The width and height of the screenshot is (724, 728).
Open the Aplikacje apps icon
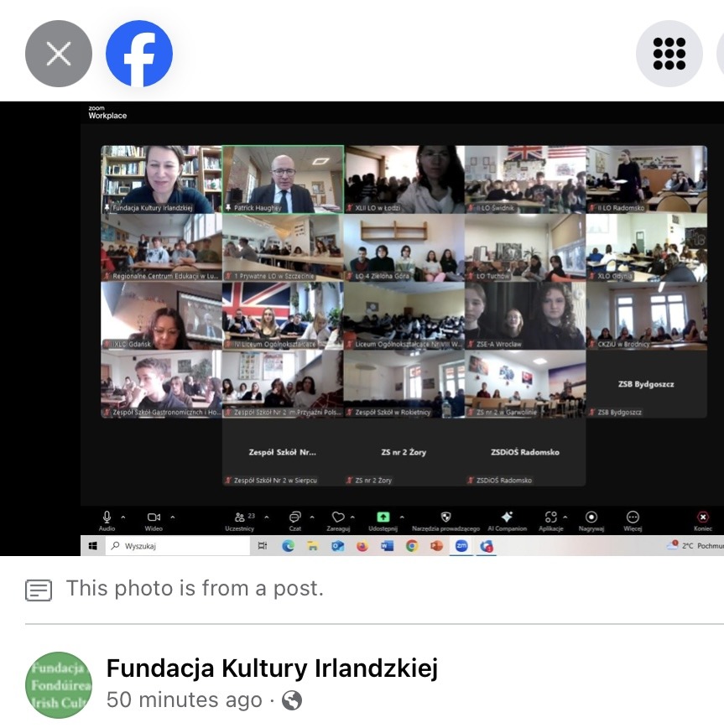coord(550,518)
